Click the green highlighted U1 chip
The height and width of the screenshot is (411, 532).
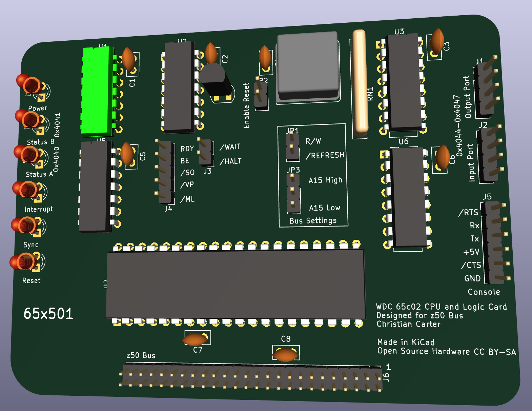click(97, 90)
